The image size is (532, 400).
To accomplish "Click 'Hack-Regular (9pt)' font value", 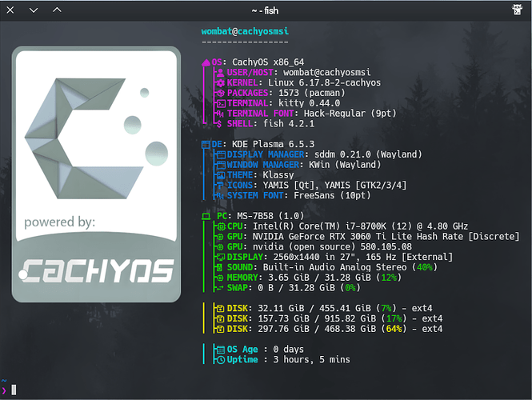I will [x=350, y=114].
